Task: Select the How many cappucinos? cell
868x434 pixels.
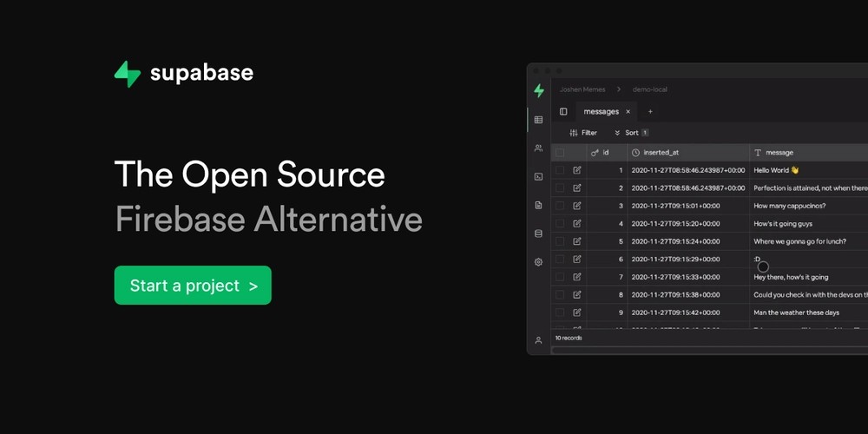Action: tap(809, 206)
